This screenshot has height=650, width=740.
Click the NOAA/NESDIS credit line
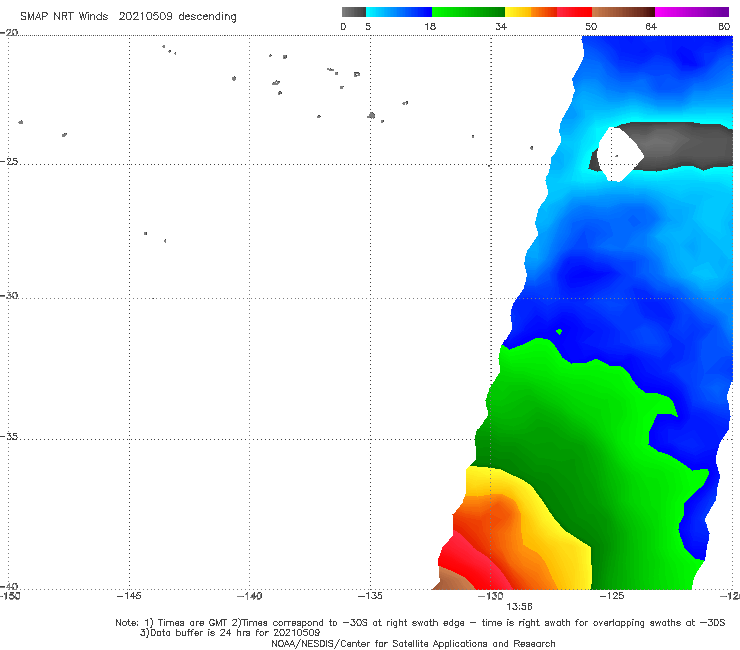(413, 643)
